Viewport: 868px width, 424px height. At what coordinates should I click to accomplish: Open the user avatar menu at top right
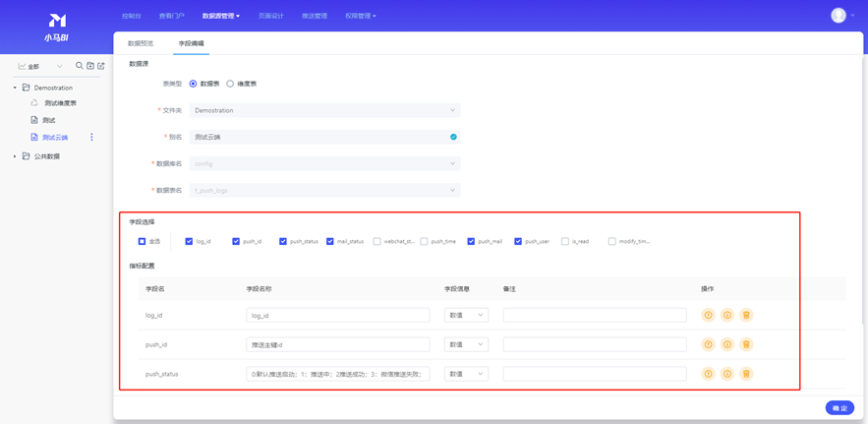(839, 16)
